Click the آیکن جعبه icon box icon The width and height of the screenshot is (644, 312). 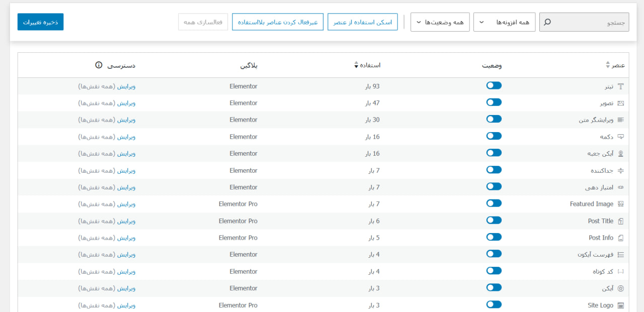pyautogui.click(x=621, y=154)
